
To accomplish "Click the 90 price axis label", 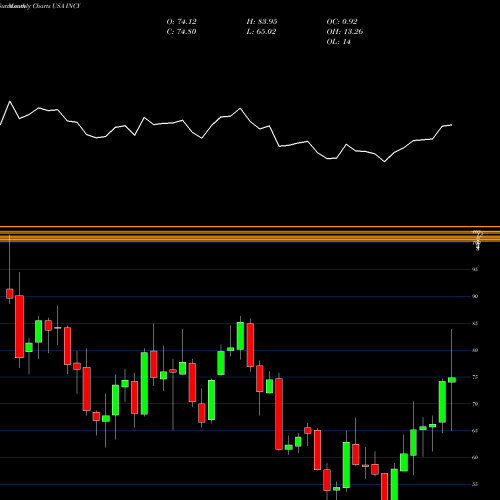I will (475, 296).
